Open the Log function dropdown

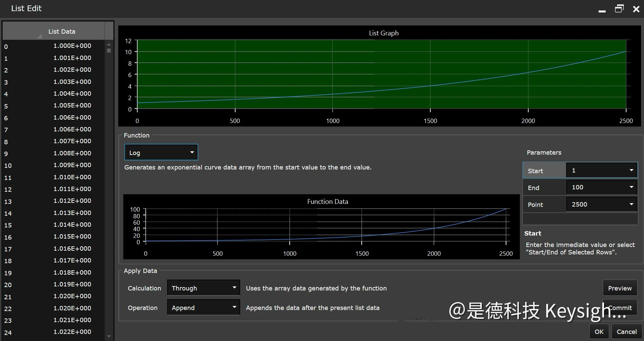coord(161,153)
